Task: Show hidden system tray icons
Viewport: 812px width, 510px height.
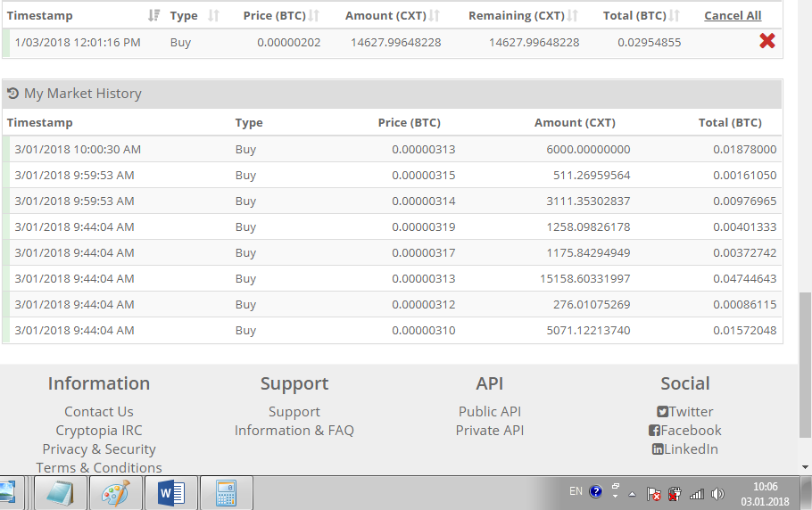Action: (x=633, y=493)
